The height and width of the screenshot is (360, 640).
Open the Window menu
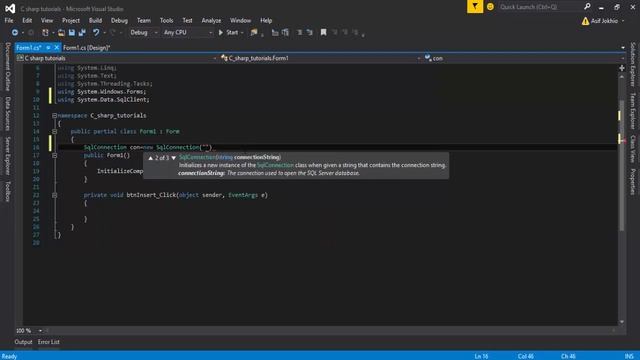pos(240,20)
